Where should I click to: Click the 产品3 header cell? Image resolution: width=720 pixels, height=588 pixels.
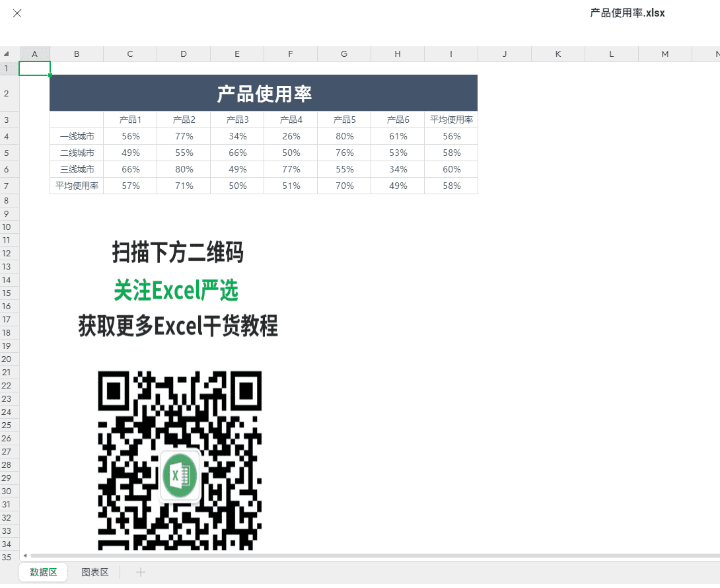[237, 120]
